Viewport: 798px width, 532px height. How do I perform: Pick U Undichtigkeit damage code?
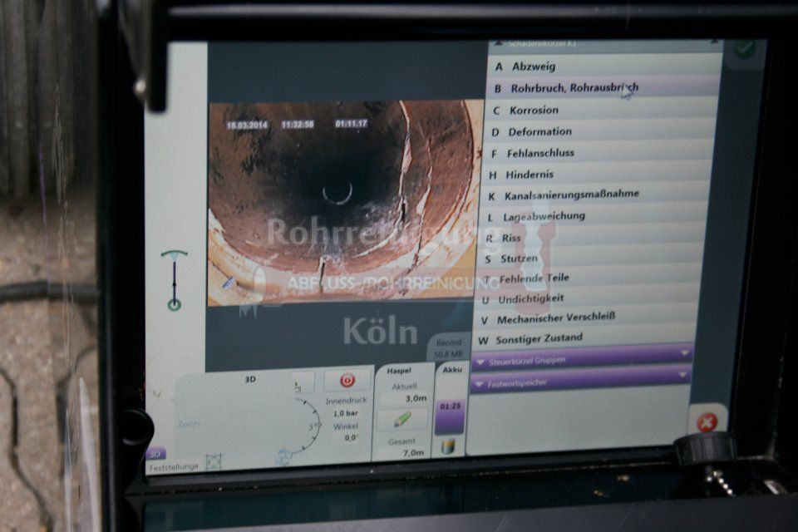[587, 299]
